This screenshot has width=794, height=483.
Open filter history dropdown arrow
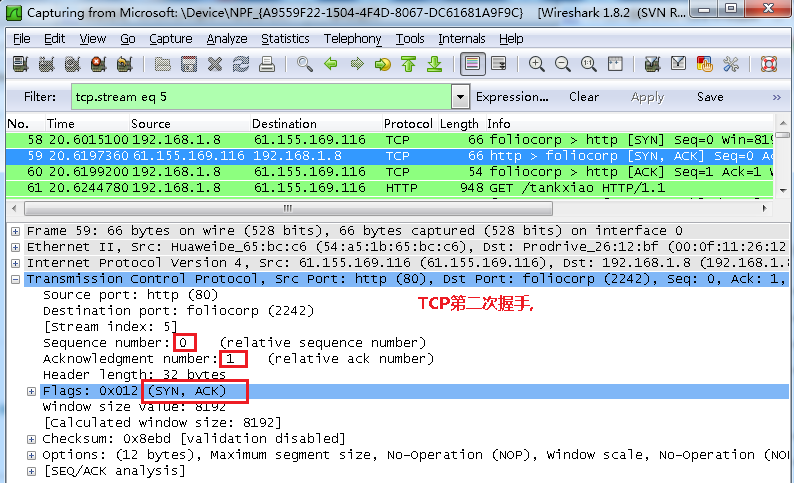tap(460, 97)
